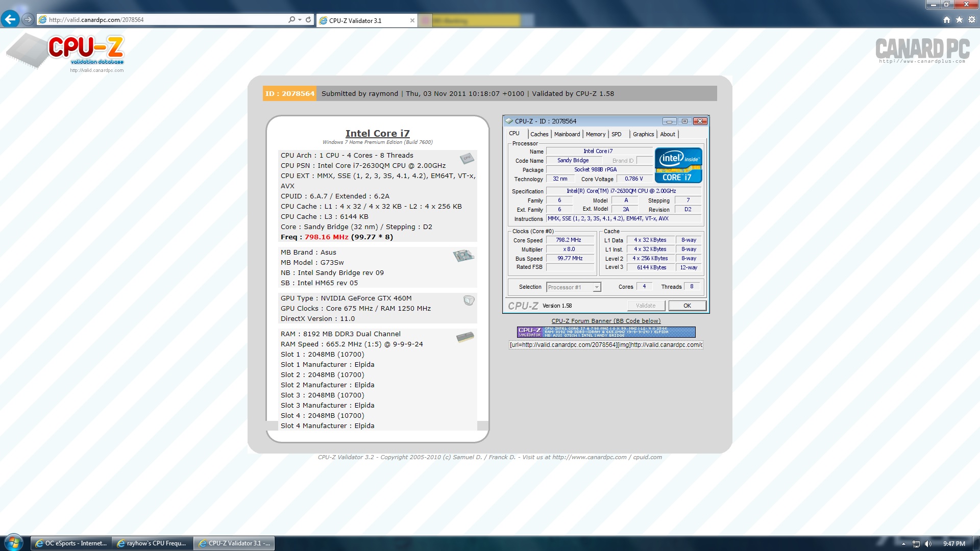This screenshot has height=551, width=980.
Task: Click the network tray icon
Action: click(x=916, y=544)
